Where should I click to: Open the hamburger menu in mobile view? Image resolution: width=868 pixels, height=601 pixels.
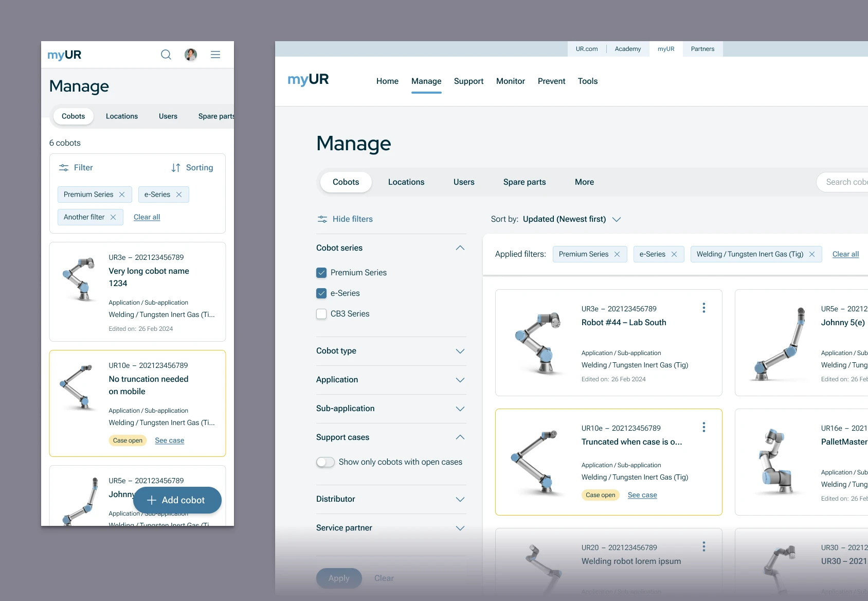tap(215, 55)
